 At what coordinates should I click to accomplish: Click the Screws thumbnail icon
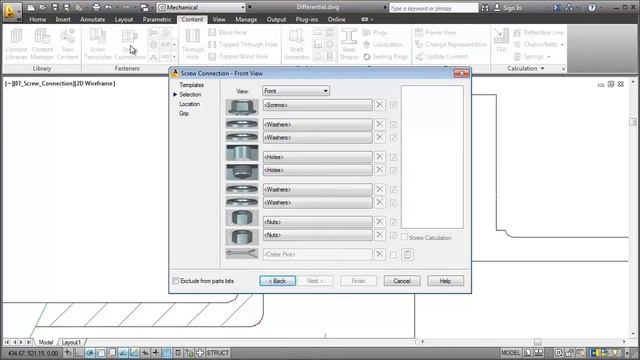(x=242, y=107)
